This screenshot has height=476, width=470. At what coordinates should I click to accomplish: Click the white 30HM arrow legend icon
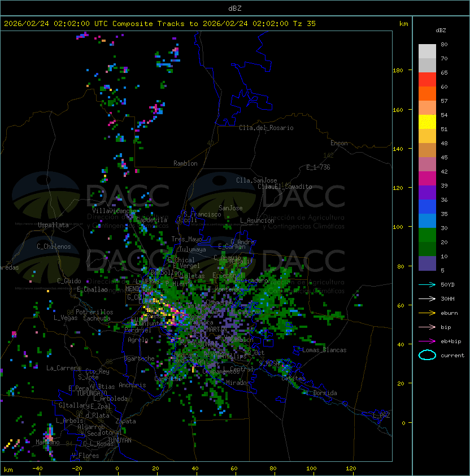(427, 298)
